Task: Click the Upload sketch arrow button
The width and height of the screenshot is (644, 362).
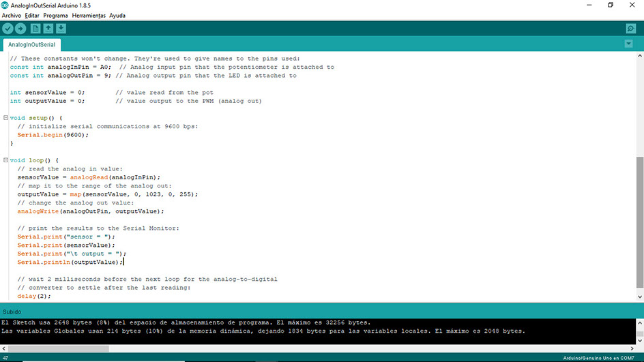Action: click(x=20, y=29)
